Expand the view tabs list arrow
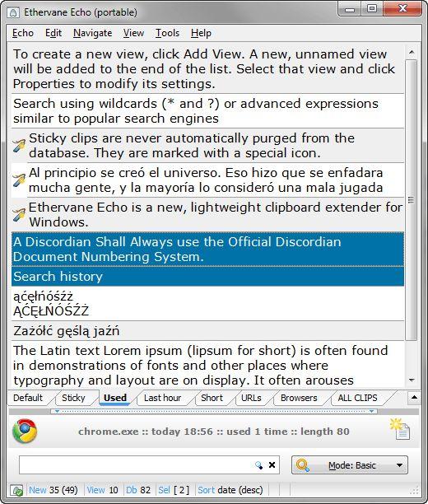This screenshot has height=504, width=428. point(414,398)
